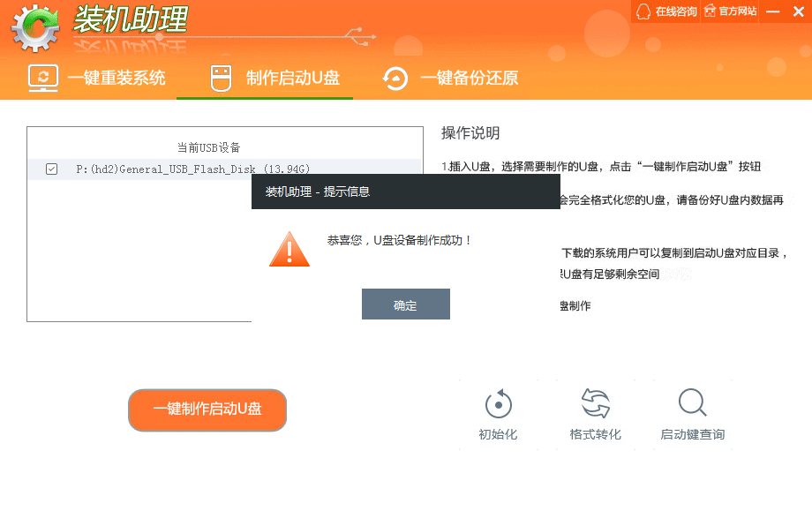The height and width of the screenshot is (511, 812).
Task: Click the 启动键查询 magnifier icon
Action: pyautogui.click(x=692, y=403)
